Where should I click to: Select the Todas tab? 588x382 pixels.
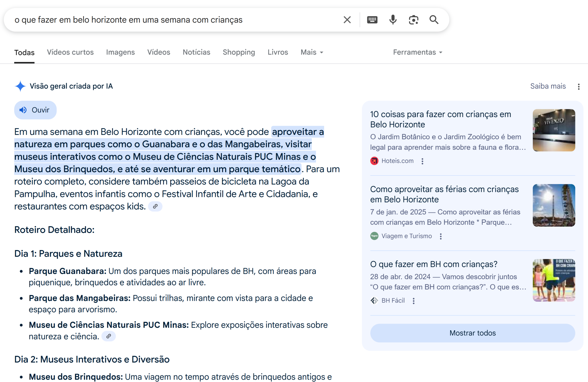(x=24, y=52)
